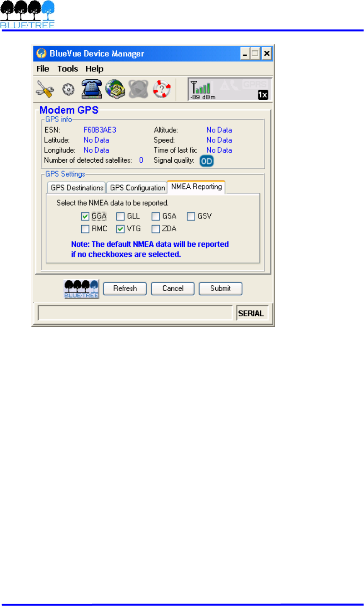Image resolution: width=364 pixels, height=606 pixels.
Task: Switch to the GPS Destinations tab
Action: [77, 188]
